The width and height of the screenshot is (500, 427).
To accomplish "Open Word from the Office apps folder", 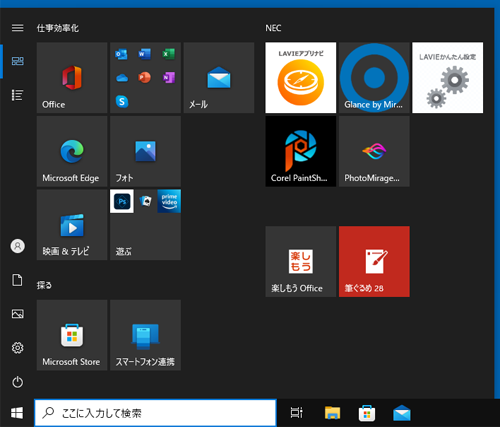I will [x=145, y=54].
